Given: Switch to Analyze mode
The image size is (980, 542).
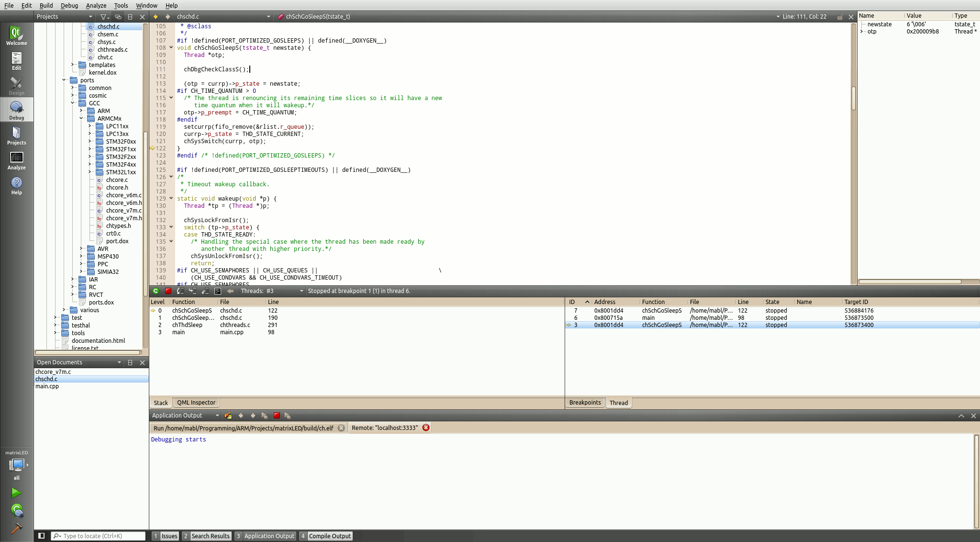Looking at the screenshot, I should pyautogui.click(x=16, y=160).
